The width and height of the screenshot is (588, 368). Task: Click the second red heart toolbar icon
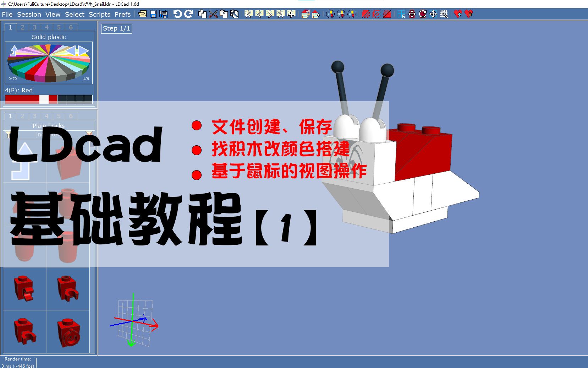[x=468, y=14]
